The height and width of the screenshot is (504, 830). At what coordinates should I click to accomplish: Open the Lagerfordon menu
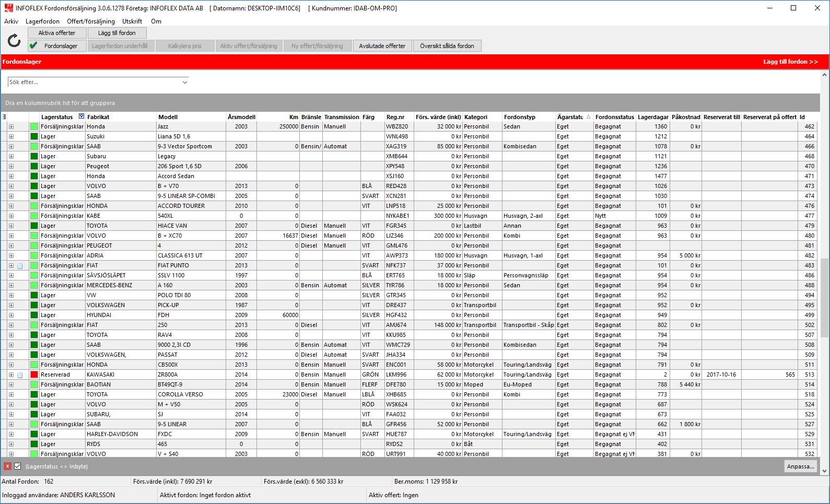(x=42, y=21)
